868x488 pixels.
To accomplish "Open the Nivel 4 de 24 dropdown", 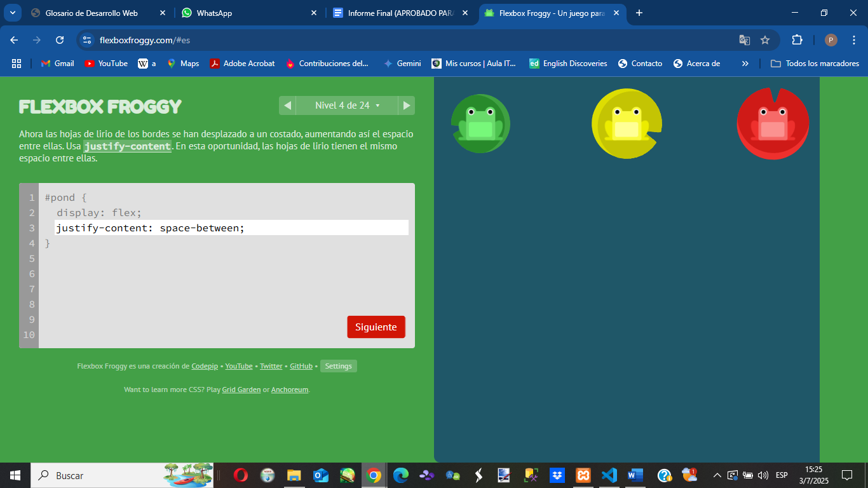I will (x=347, y=105).
